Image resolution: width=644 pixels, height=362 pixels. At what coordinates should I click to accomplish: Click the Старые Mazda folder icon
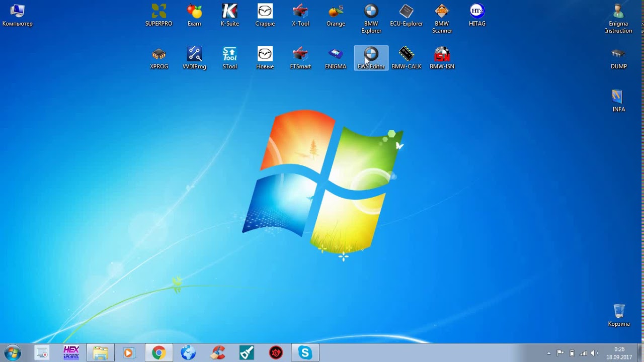(x=265, y=16)
